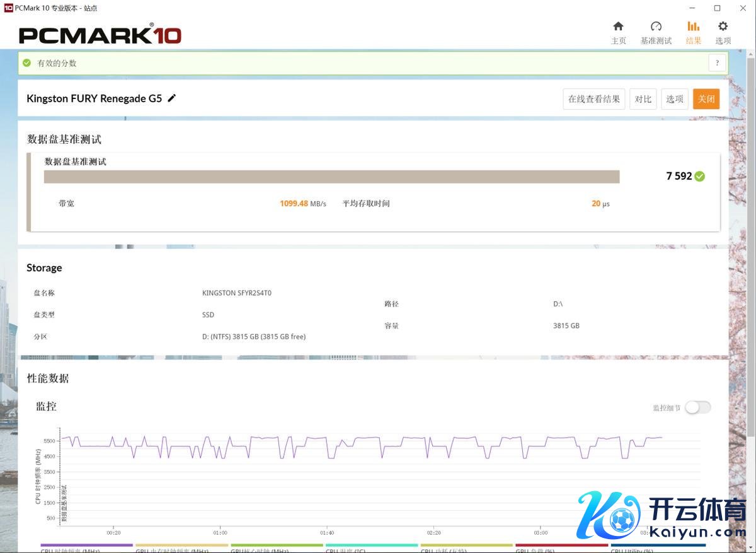This screenshot has height=553, width=756.
Task: Click the capacity value 3815 GB
Action: (566, 326)
